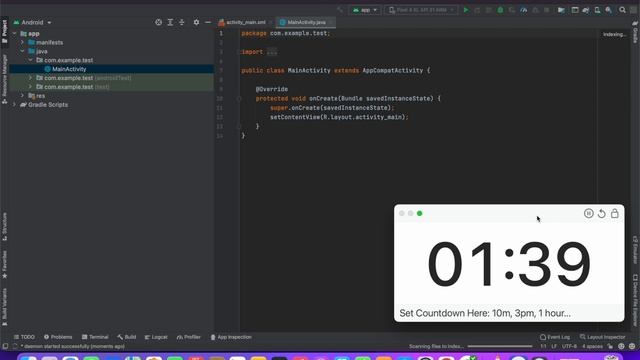The width and height of the screenshot is (640, 360).
Task: Switch to activity_main.xml editor tab
Action: point(245,22)
